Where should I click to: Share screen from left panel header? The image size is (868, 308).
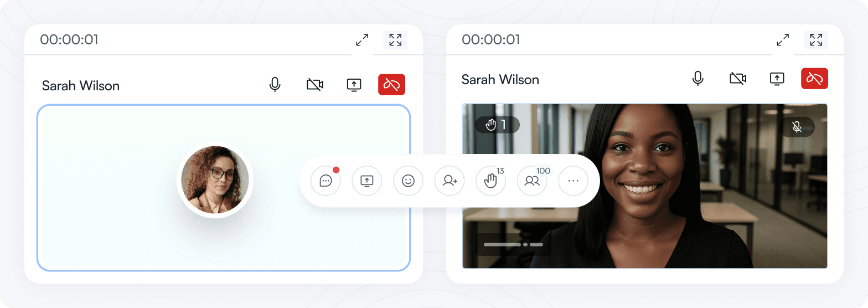tap(354, 85)
